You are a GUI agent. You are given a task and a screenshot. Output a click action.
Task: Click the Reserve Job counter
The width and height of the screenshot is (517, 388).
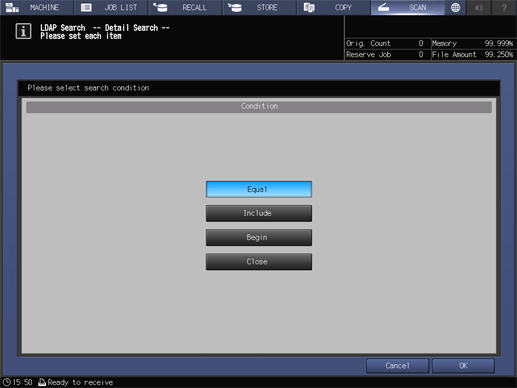click(x=385, y=55)
